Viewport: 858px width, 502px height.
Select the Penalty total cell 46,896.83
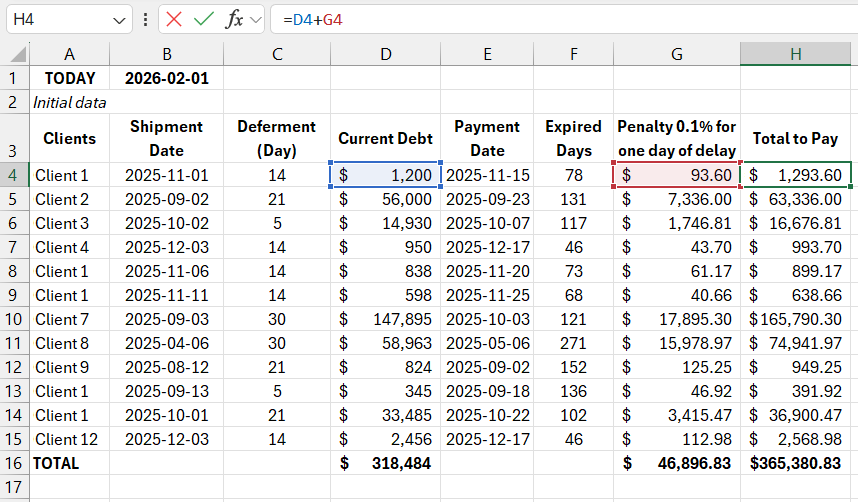(x=677, y=463)
